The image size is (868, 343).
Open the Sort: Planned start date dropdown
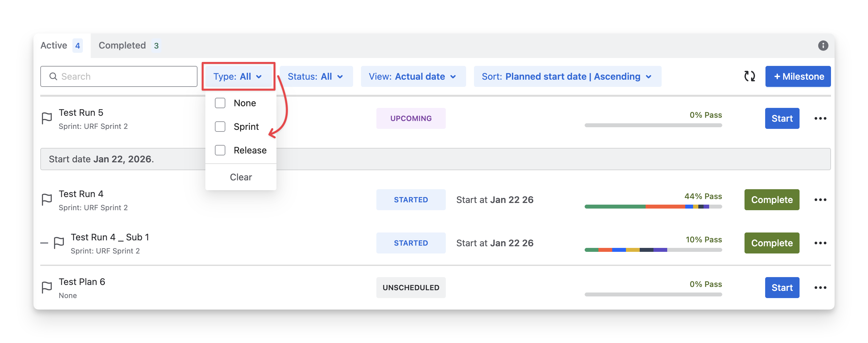pos(567,76)
